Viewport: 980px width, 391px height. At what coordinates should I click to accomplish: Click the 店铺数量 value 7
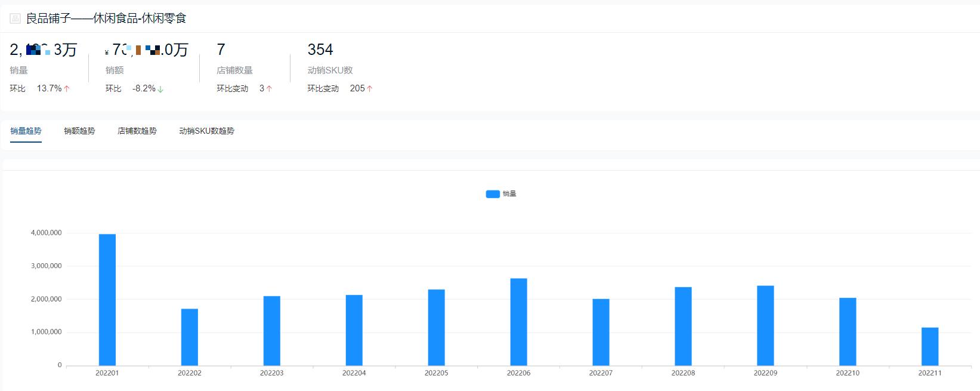click(221, 50)
